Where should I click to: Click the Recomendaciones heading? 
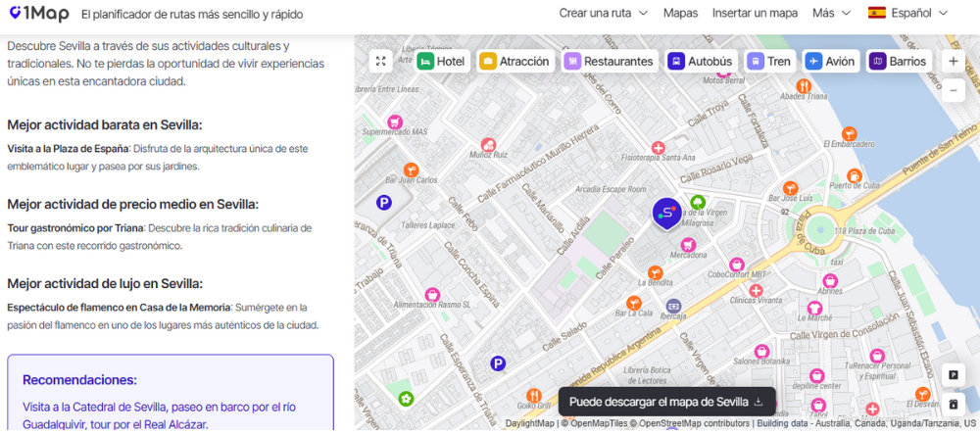coord(79,380)
